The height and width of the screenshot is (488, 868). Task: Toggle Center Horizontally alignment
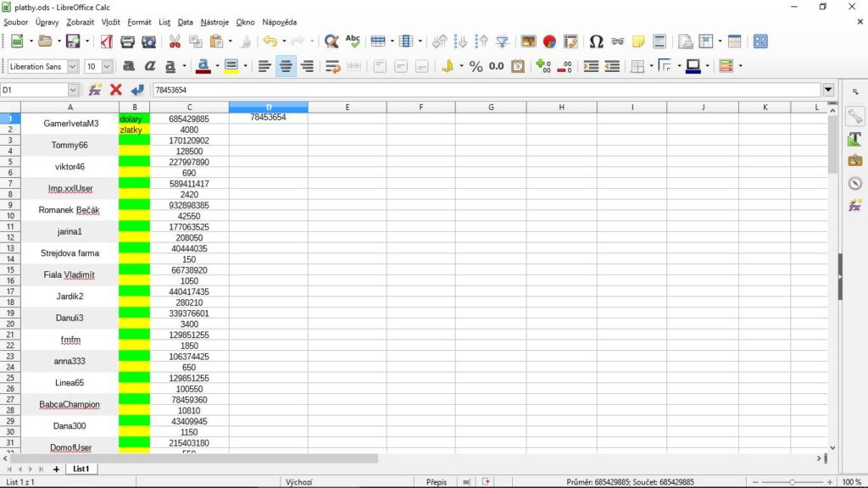pos(287,66)
